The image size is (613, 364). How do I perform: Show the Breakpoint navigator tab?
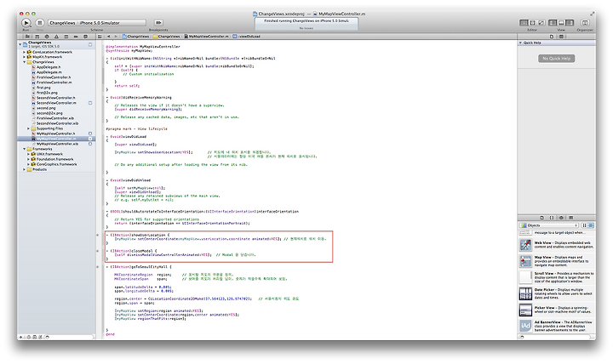pyautogui.click(x=76, y=37)
